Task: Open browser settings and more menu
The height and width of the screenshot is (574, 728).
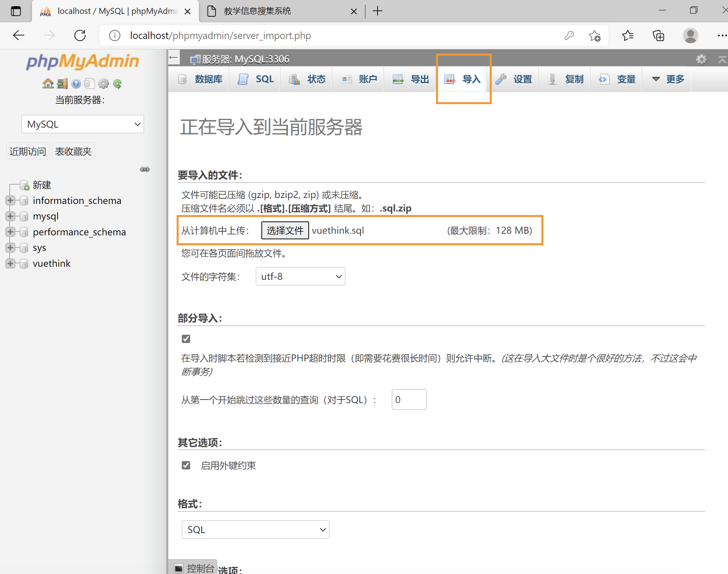Action: coord(722,35)
